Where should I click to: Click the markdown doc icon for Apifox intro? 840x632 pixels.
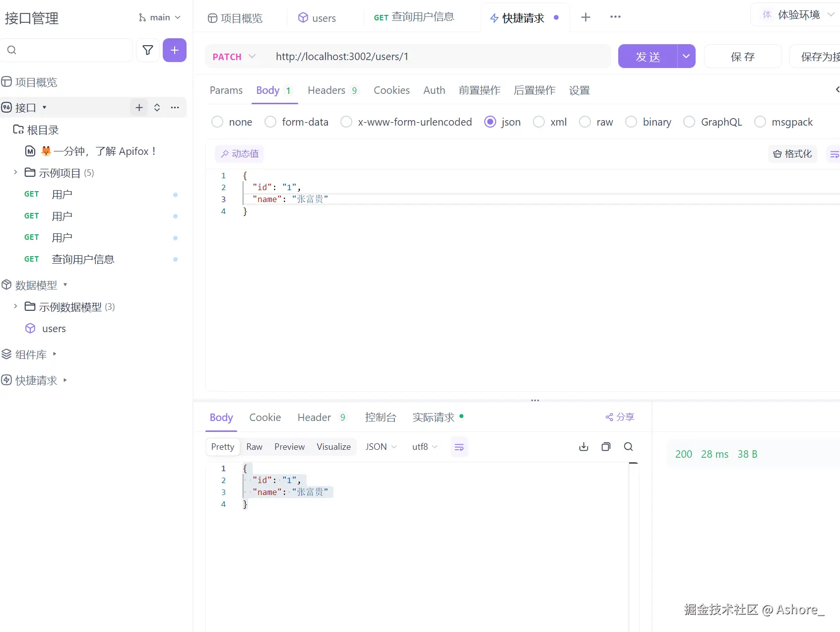(30, 151)
